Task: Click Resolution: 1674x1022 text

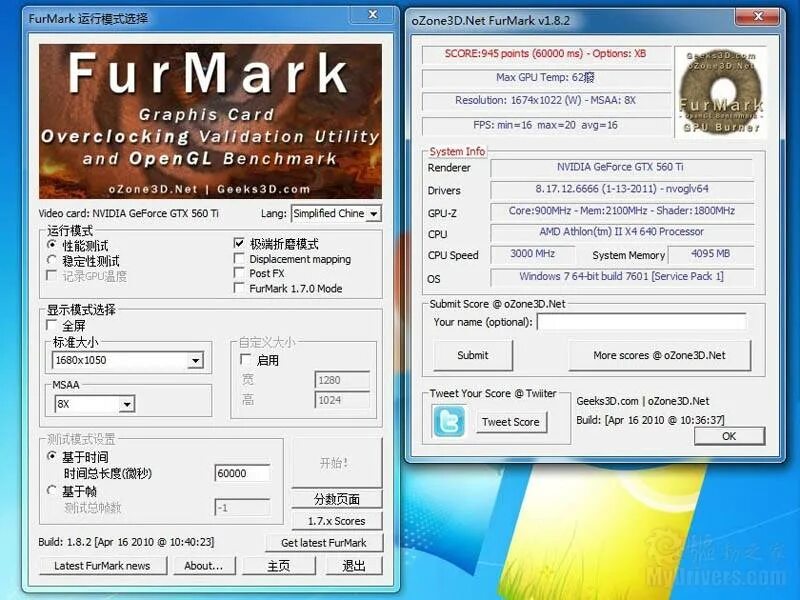Action: (545, 101)
